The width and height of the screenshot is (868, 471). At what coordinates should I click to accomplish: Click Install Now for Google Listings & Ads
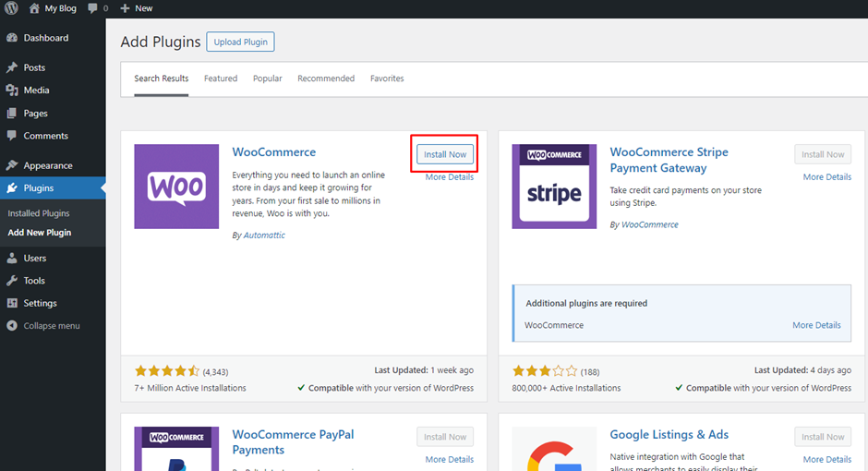tap(823, 437)
